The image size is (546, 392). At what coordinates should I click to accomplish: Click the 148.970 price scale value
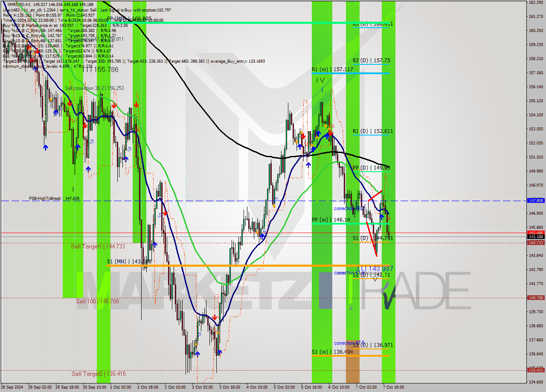point(536,185)
